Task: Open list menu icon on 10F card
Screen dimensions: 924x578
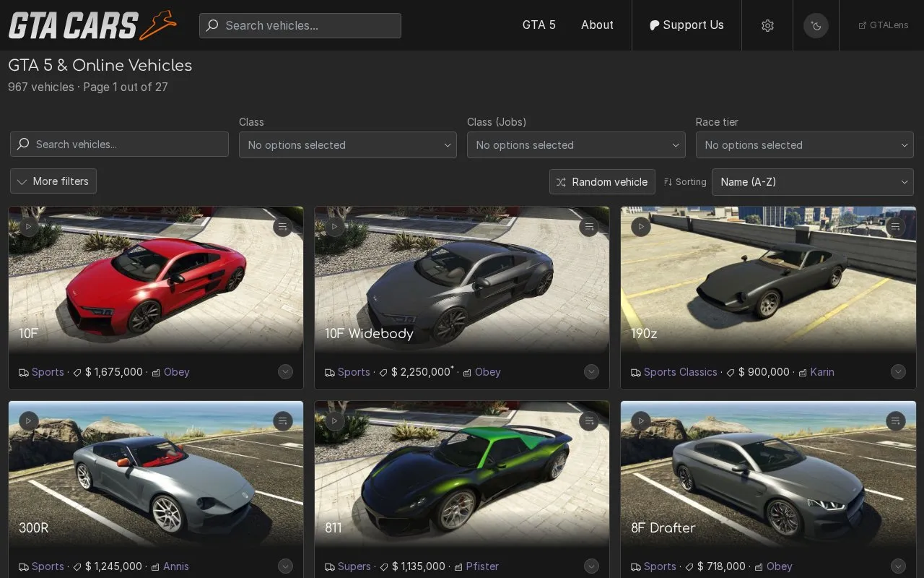Action: (x=283, y=226)
